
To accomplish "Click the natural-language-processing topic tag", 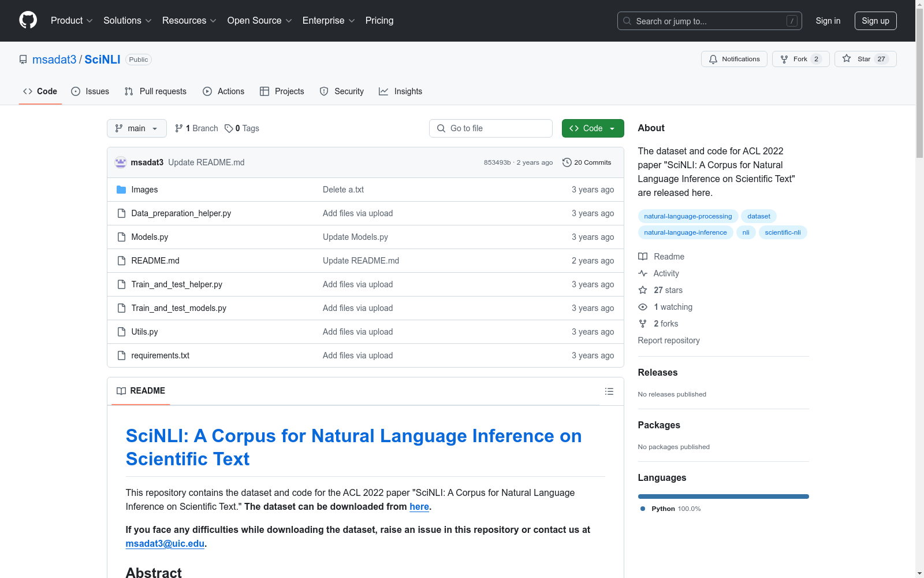I will (688, 216).
